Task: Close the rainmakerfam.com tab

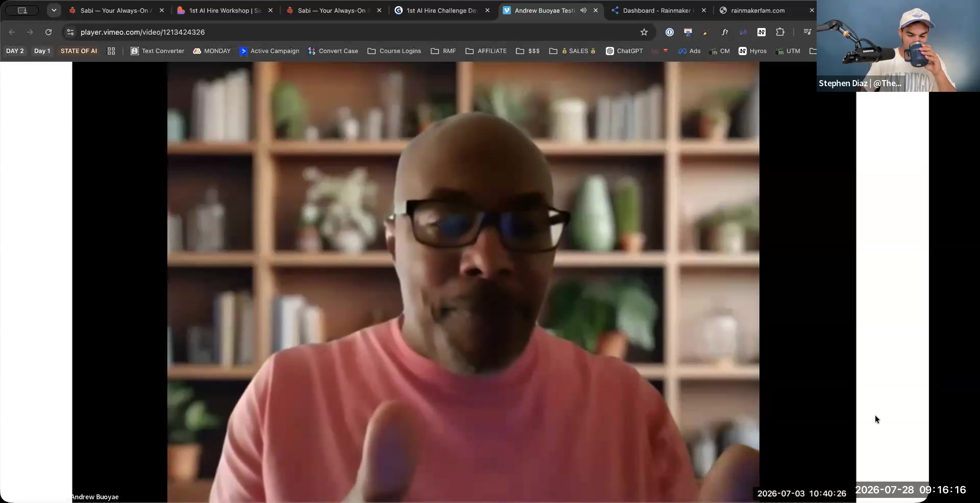Action: click(812, 10)
